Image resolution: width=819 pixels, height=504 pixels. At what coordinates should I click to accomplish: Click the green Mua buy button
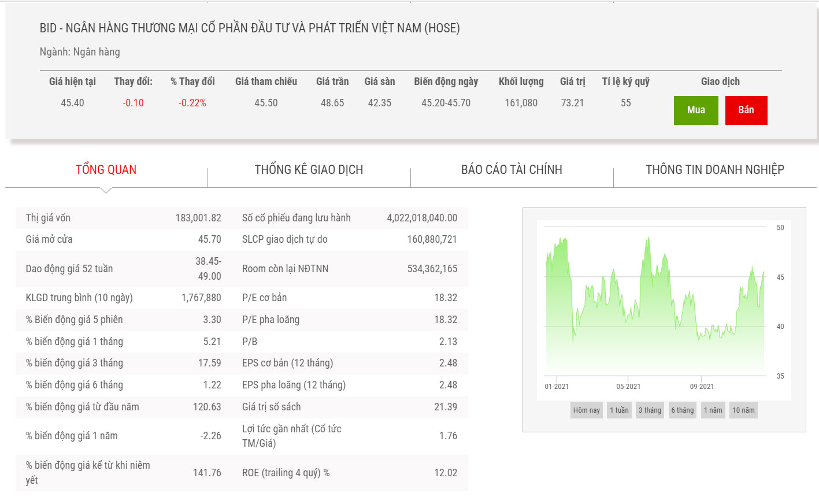696,110
